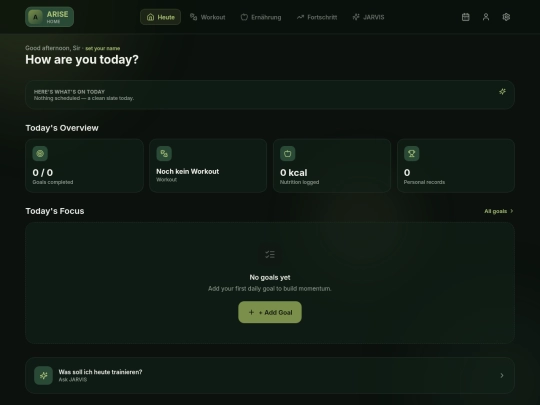
Task: Open the 'Noch kein Workout' card
Action: pos(208,166)
